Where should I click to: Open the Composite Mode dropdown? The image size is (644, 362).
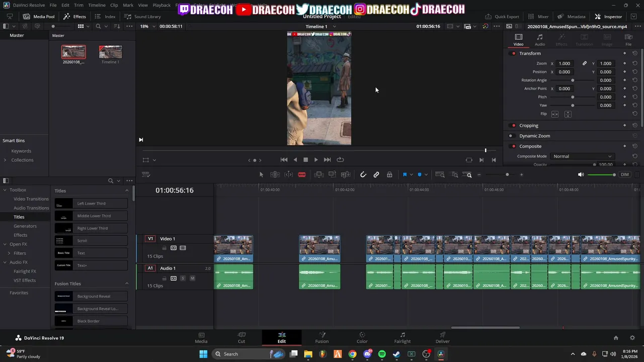tap(583, 156)
